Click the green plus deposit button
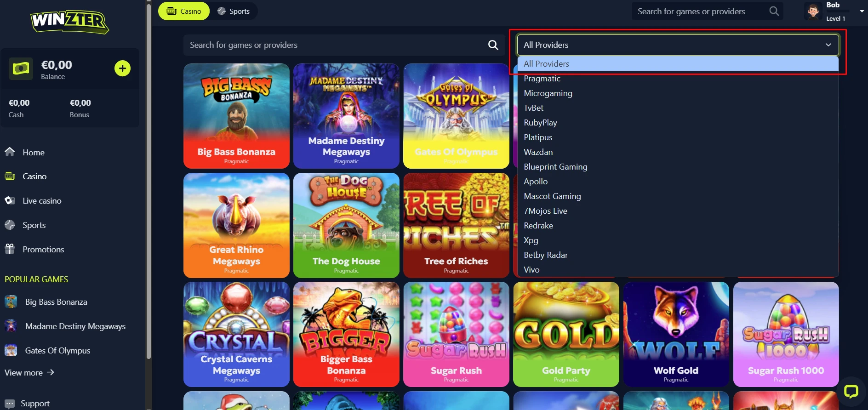 [x=122, y=68]
